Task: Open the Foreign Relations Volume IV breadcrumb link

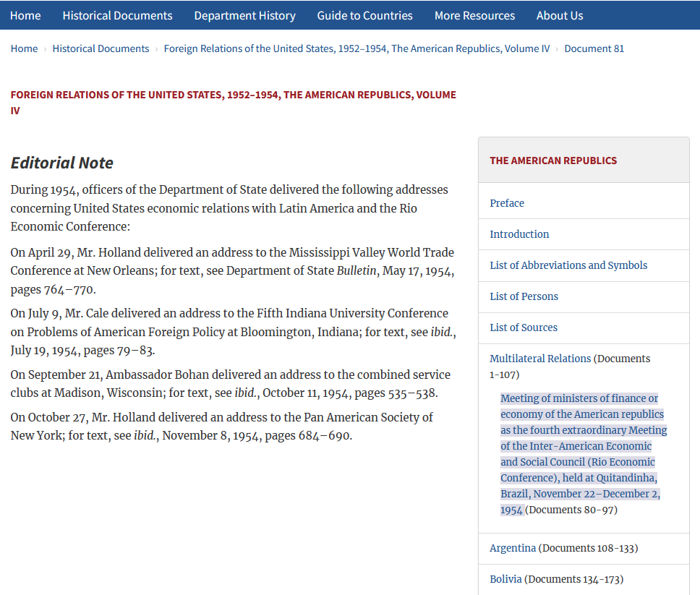Action: pyautogui.click(x=357, y=48)
